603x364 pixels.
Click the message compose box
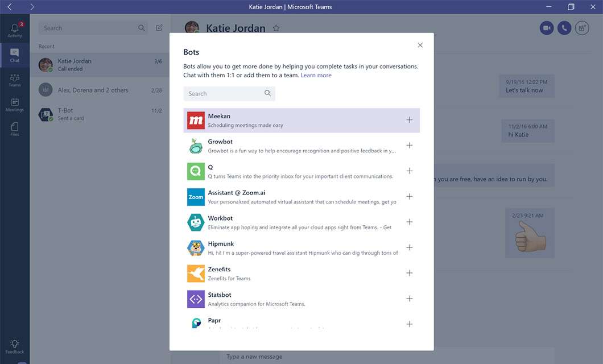pos(341,357)
